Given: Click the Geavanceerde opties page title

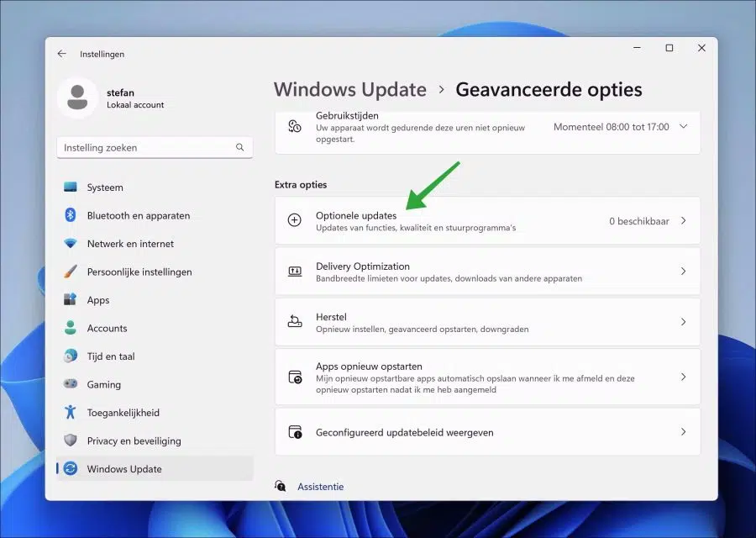Looking at the screenshot, I should coord(549,90).
